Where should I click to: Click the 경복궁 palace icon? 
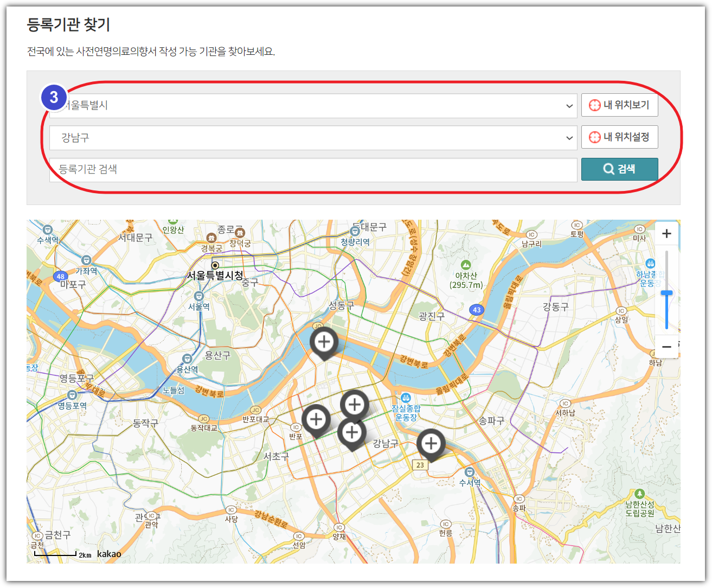point(211,238)
